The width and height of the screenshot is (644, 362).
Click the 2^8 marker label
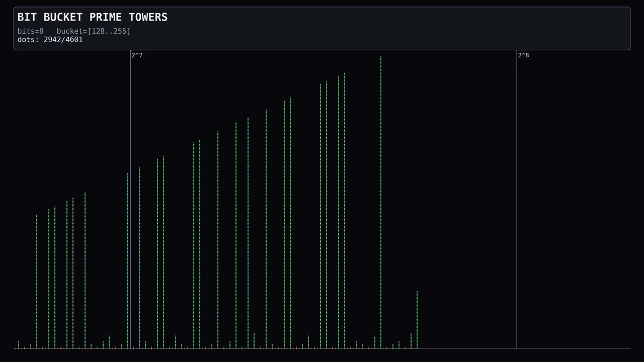(523, 55)
